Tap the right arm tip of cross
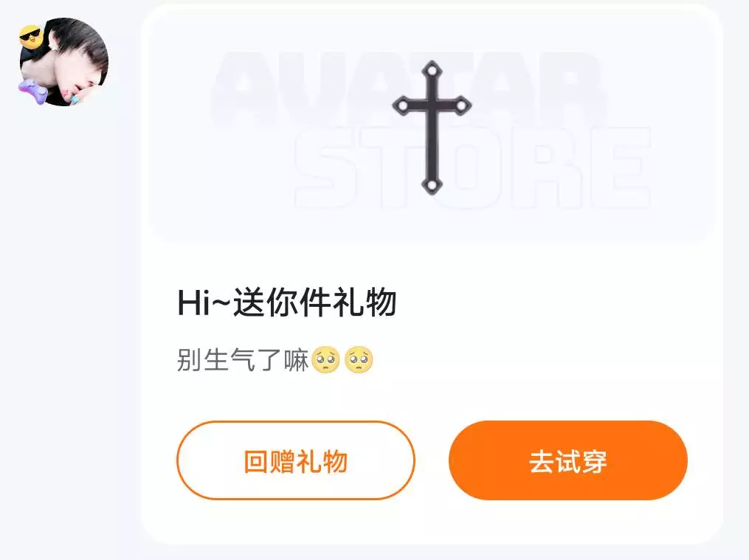 (x=461, y=105)
